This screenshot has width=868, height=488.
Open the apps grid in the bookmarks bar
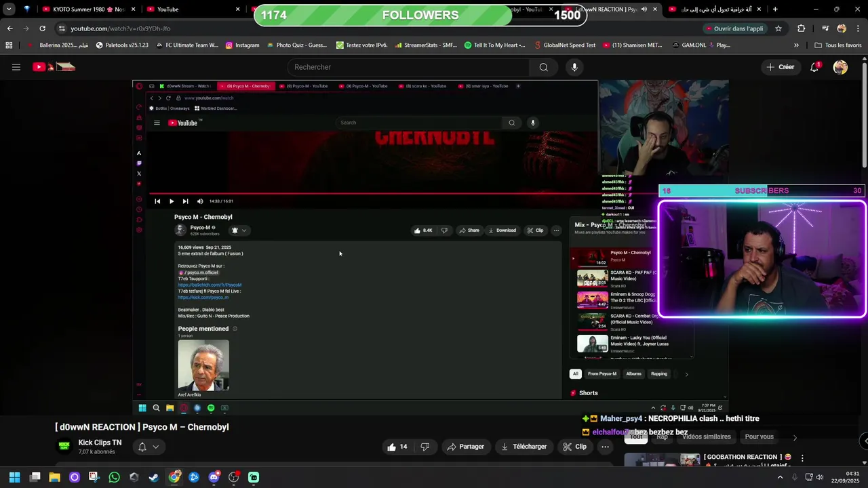9,45
